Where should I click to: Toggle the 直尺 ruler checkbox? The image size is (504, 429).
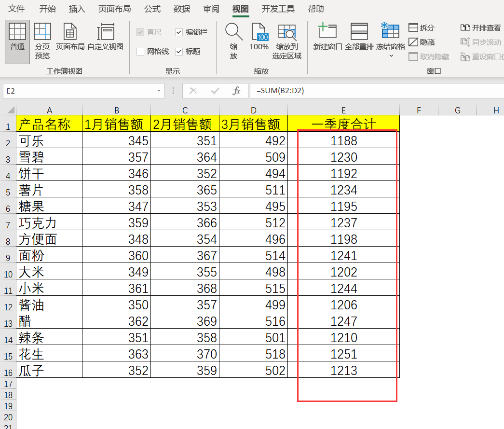click(140, 32)
